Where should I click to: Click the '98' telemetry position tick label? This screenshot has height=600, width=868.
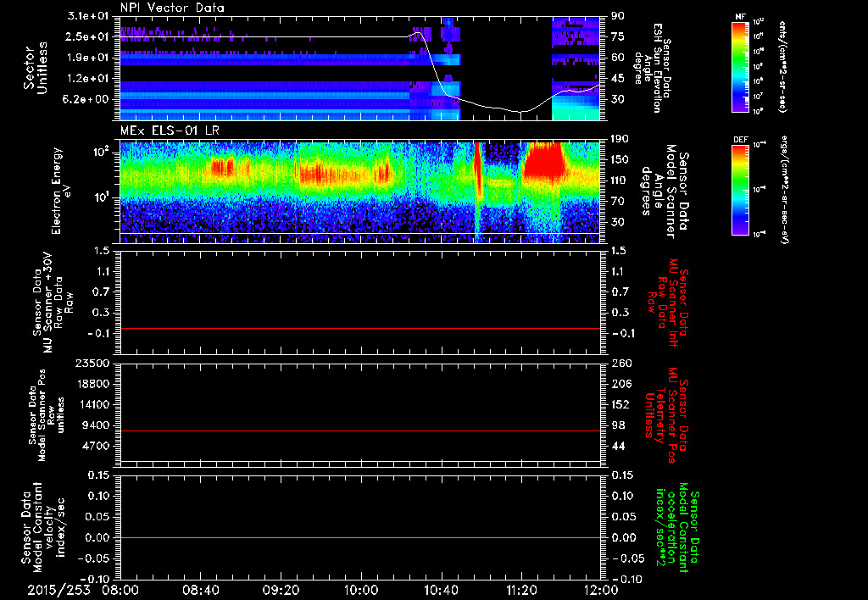tap(618, 425)
